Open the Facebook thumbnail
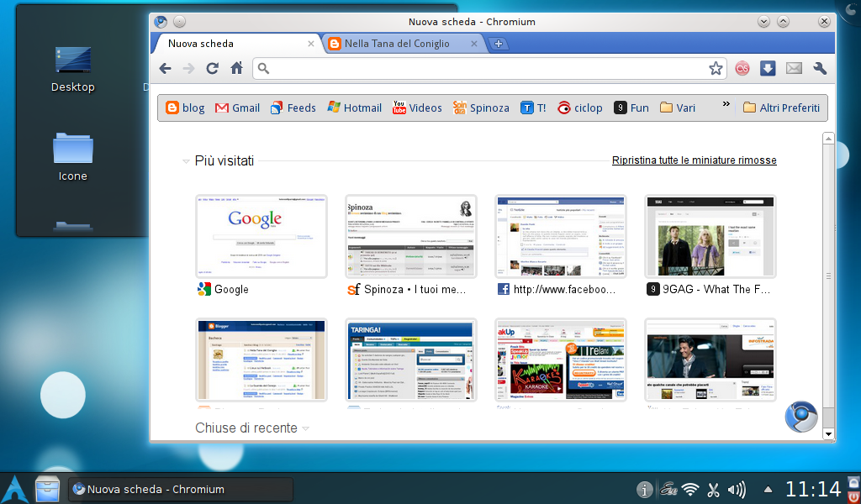 tap(561, 236)
